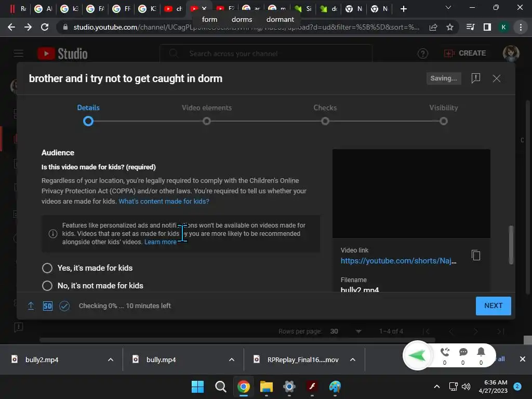Click the checks complete checkmark icon
Viewport: 532px width, 399px height.
tap(64, 305)
